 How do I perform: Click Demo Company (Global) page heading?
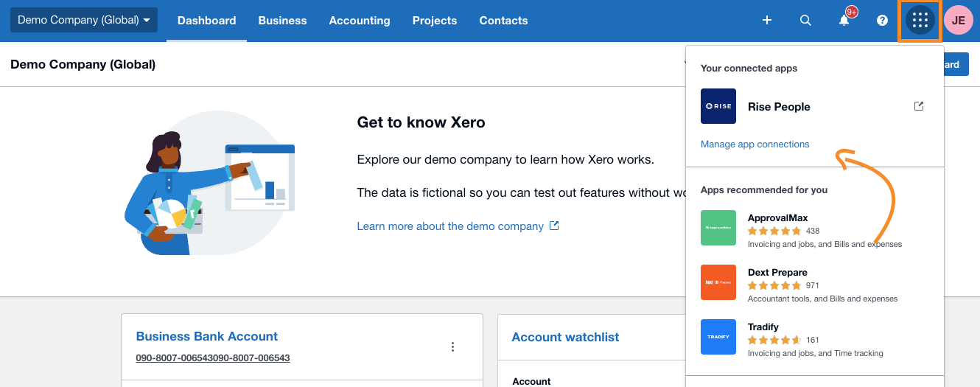pos(83,64)
